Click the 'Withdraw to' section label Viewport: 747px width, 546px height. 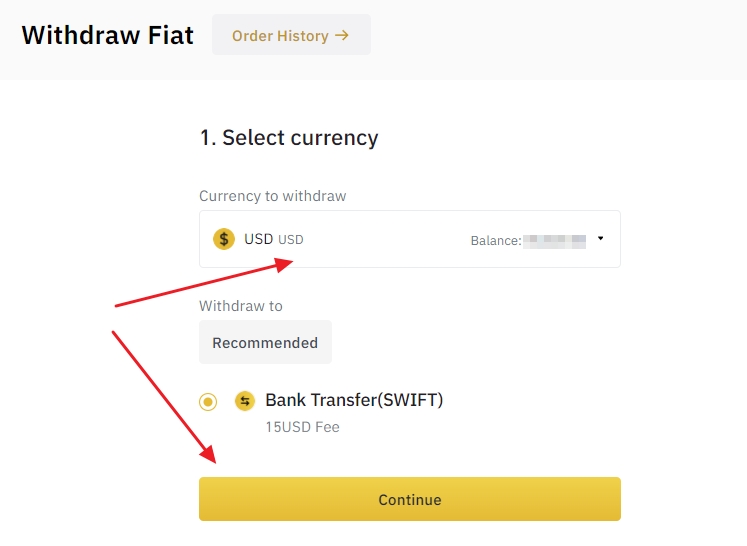(x=241, y=306)
